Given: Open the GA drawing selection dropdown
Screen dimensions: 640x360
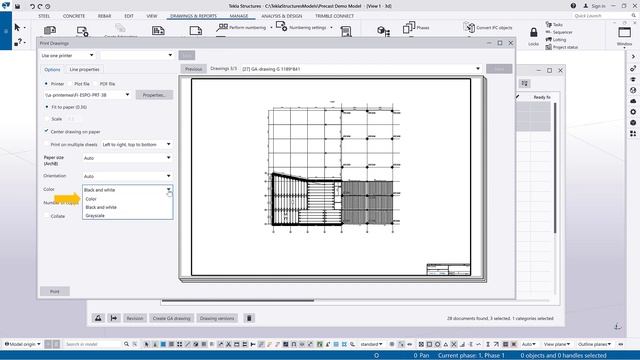Looking at the screenshot, I should (361, 69).
